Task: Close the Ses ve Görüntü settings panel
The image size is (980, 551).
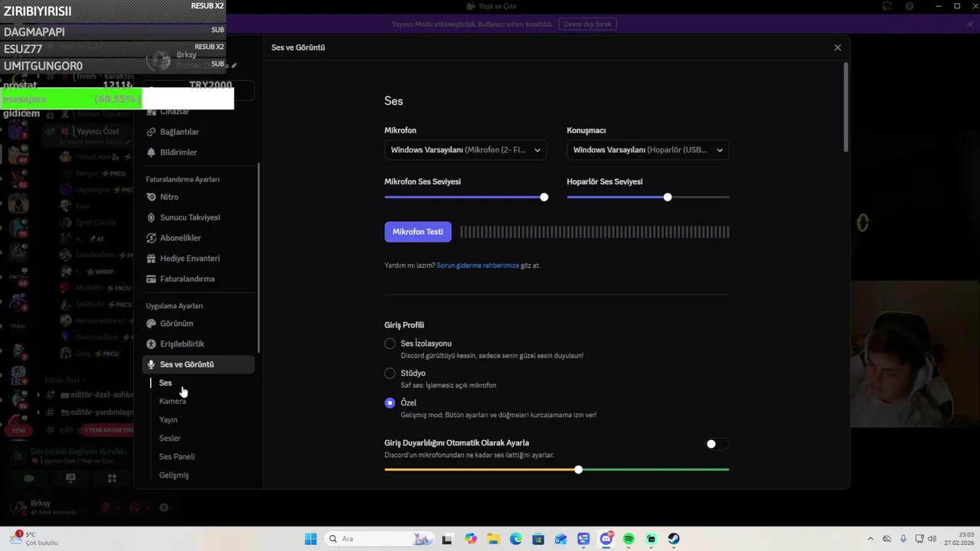Action: 838,47
